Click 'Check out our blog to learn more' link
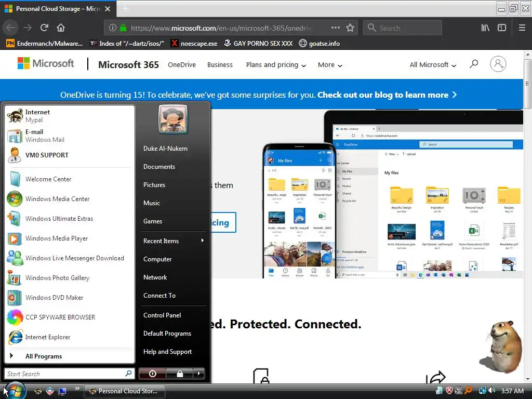Image resolution: width=532 pixels, height=399 pixels. pyautogui.click(x=387, y=95)
